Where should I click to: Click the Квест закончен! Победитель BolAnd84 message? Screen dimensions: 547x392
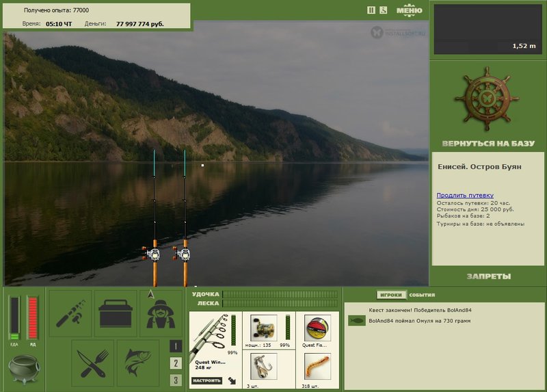420,310
